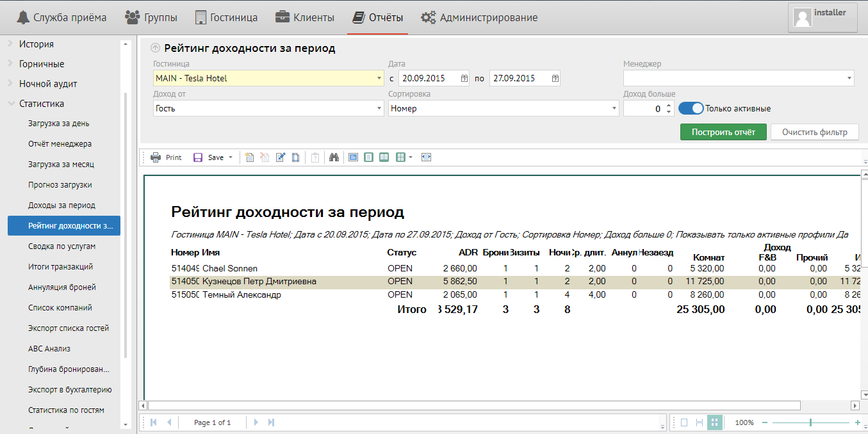Open the Служба приёма menu
Viewport: 868px width, 434px height.
[x=61, y=17]
